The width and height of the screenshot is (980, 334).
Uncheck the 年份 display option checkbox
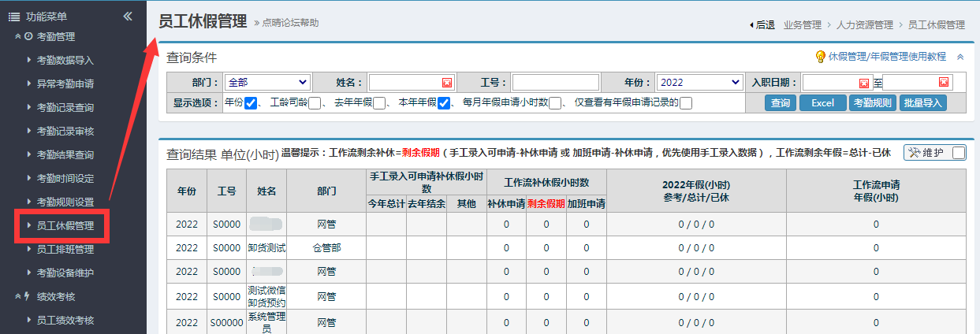click(x=251, y=103)
